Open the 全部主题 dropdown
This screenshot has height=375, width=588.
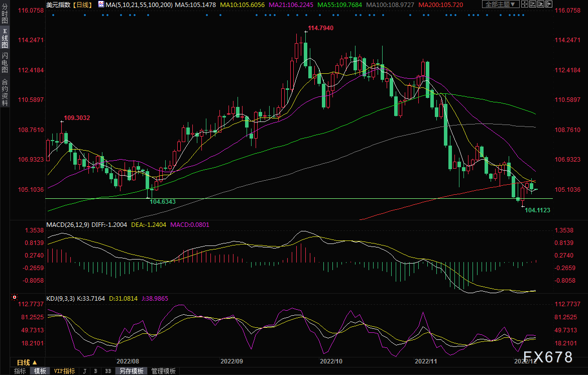coord(500,5)
